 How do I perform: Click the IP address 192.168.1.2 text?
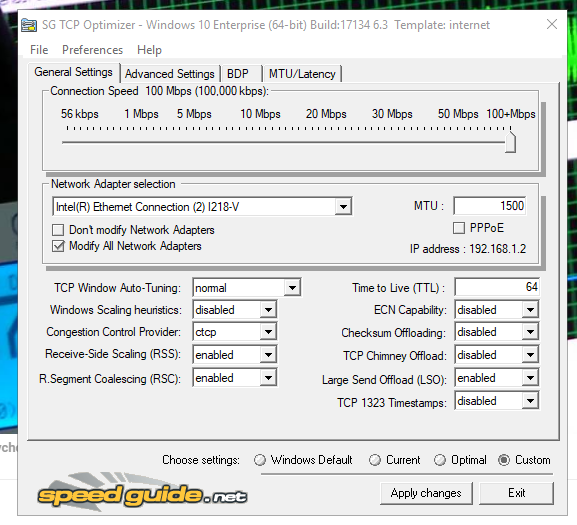[x=468, y=249]
